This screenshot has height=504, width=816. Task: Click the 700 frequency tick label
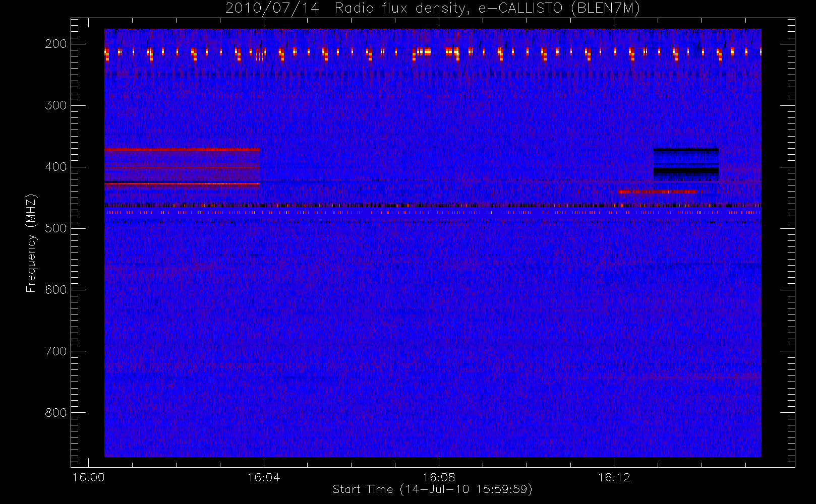point(56,351)
